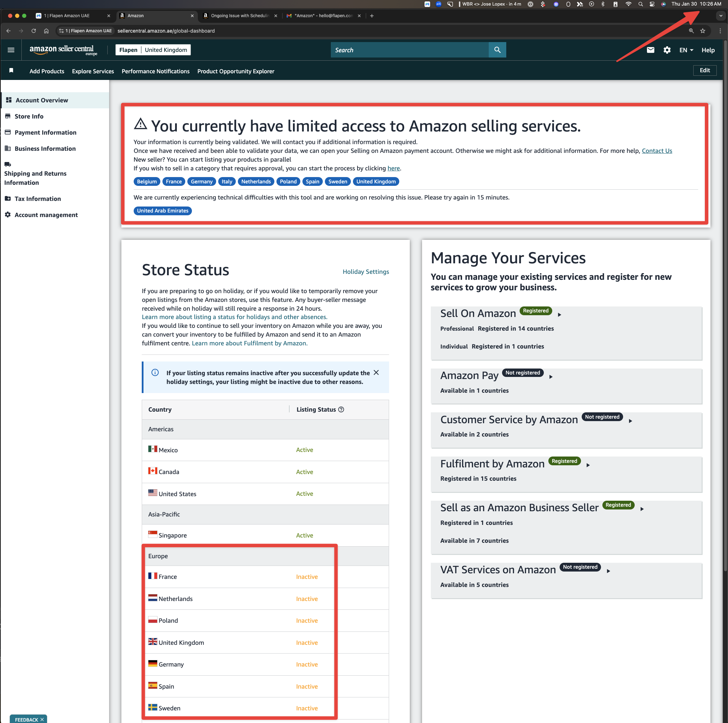Open the browser tab list dropdown
This screenshot has height=723, width=728.
721,16
